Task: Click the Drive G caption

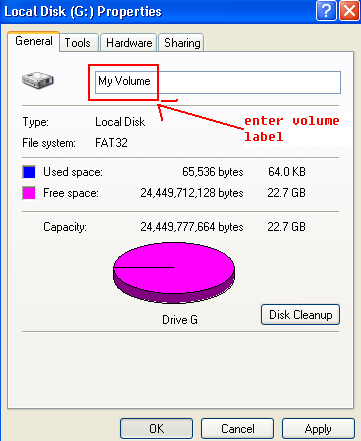Action: click(x=180, y=320)
